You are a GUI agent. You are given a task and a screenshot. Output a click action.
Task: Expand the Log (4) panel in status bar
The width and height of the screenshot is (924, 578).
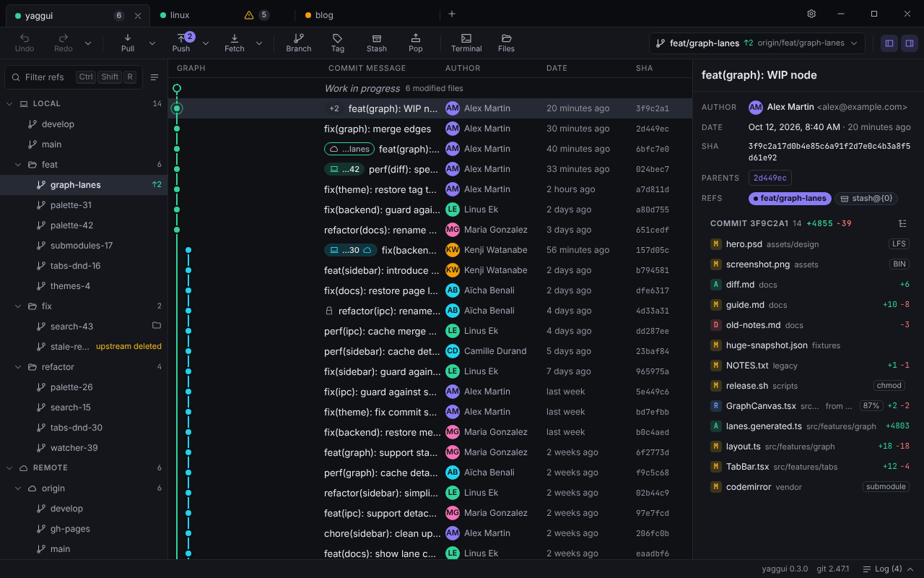(x=888, y=569)
